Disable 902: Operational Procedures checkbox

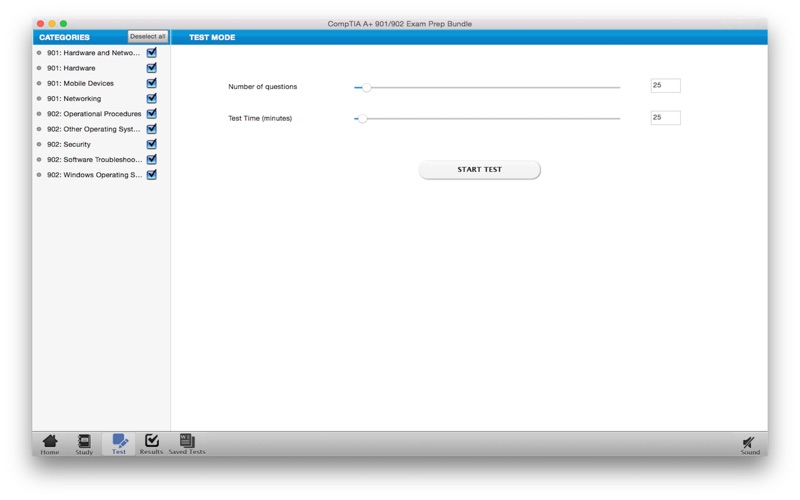pyautogui.click(x=152, y=114)
